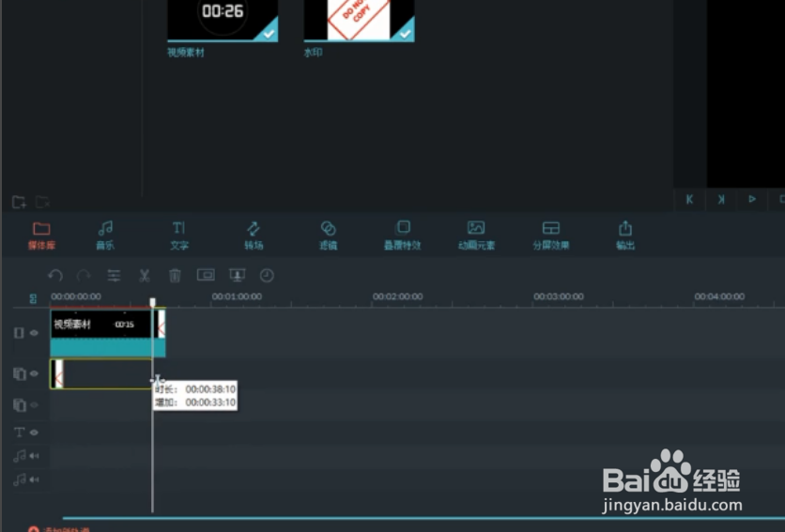
Task: Toggle the eye on second PIP track
Action: tap(34, 405)
